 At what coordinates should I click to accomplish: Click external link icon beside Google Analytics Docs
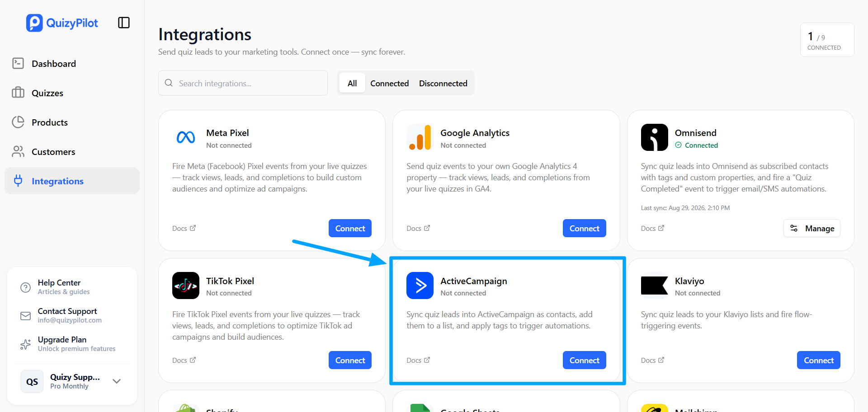pyautogui.click(x=427, y=228)
